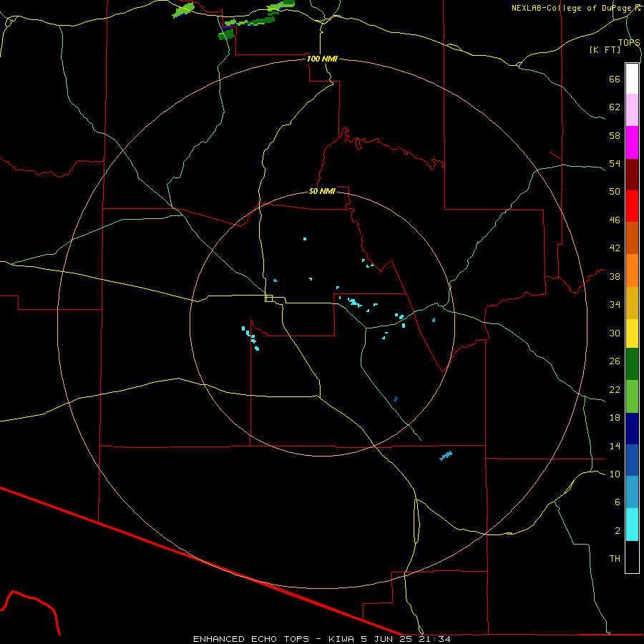Click the 14 value on the scale
This screenshot has height=644, width=644.
[615, 446]
